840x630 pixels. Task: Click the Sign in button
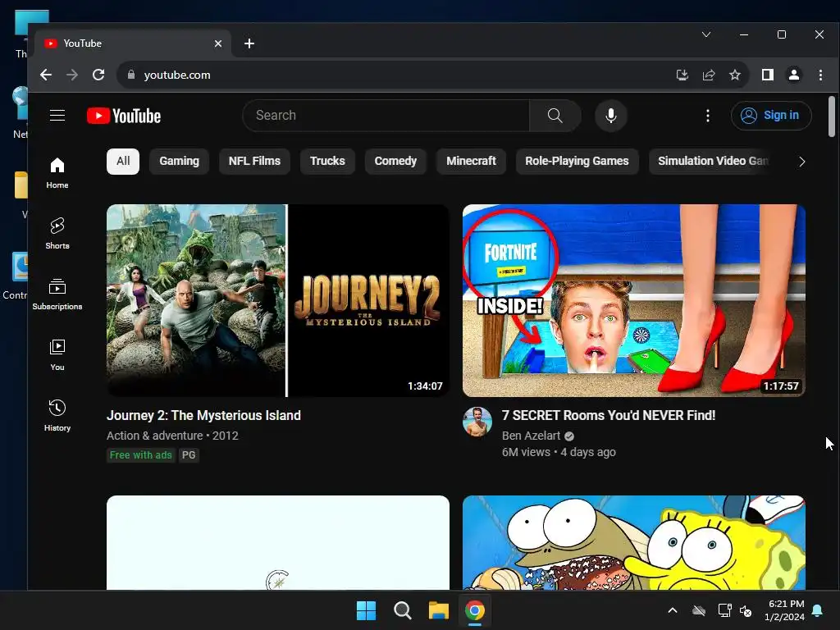coord(771,116)
